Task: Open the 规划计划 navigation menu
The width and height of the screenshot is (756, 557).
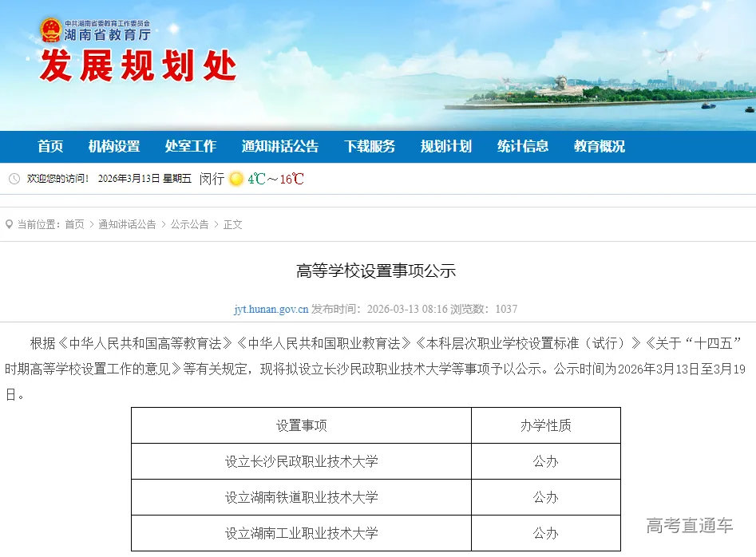Action: tap(444, 147)
